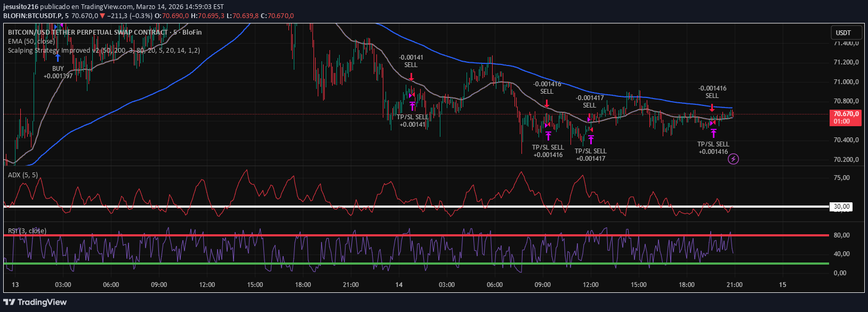Click the purple lightning bolt icon on chart
The width and height of the screenshot is (868, 312).
tap(734, 159)
